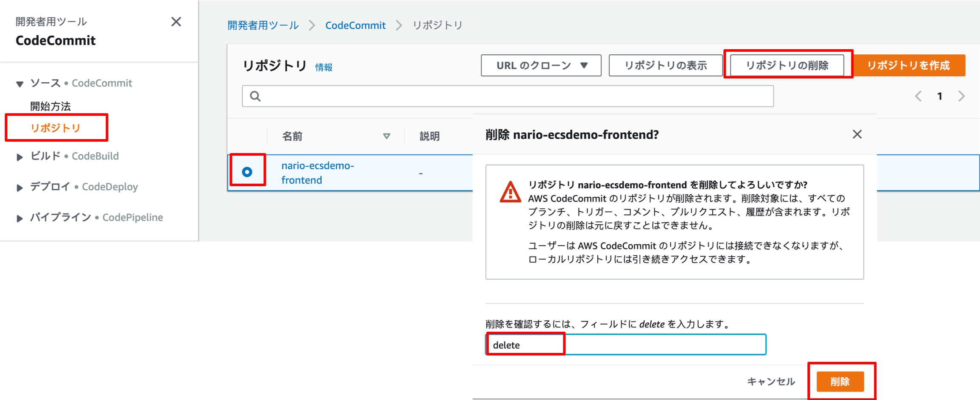Expand the ビルド CodeBuild section
This screenshot has height=400, width=980.
click(x=20, y=157)
